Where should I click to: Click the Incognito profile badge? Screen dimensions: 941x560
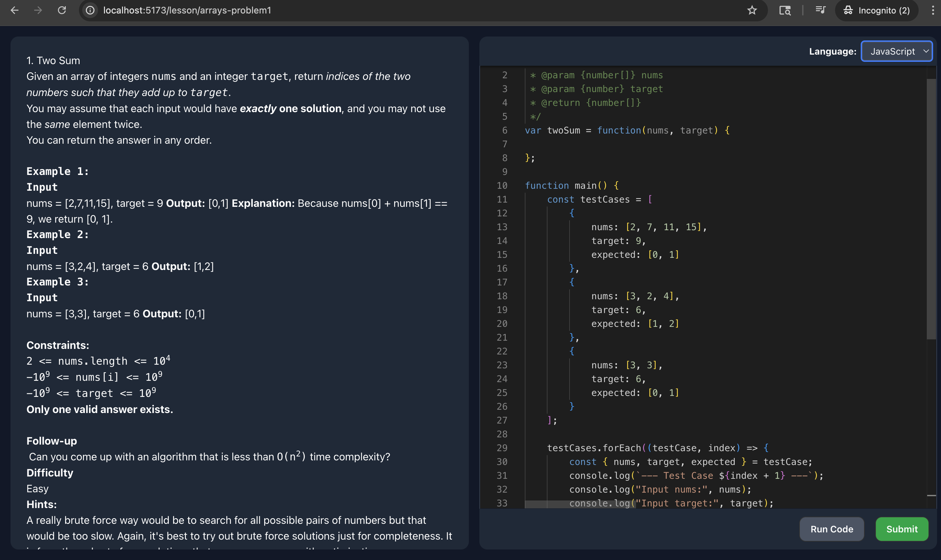click(x=877, y=10)
